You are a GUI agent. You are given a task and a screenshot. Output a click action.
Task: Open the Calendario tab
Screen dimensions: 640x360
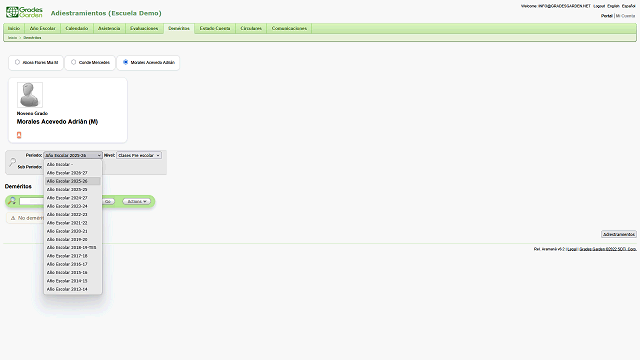pos(77,28)
